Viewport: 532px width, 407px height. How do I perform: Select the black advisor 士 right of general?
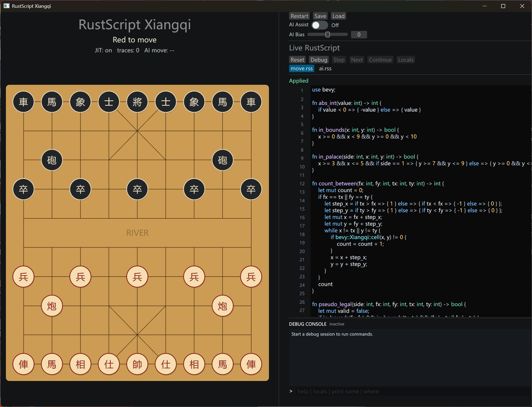pos(166,102)
